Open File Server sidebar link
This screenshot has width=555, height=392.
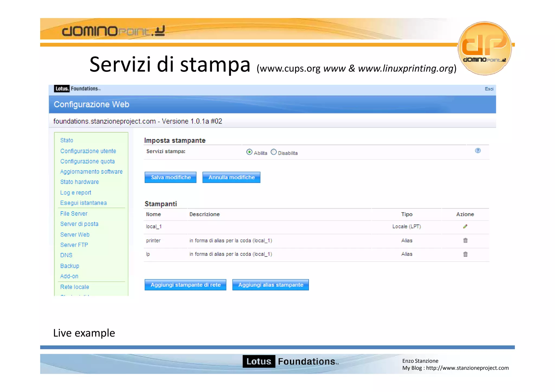point(74,214)
